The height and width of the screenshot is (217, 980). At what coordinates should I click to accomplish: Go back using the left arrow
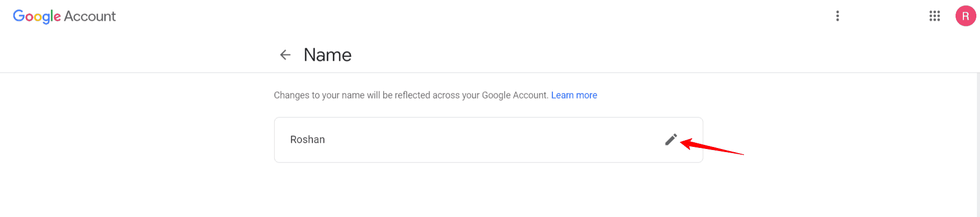point(285,55)
